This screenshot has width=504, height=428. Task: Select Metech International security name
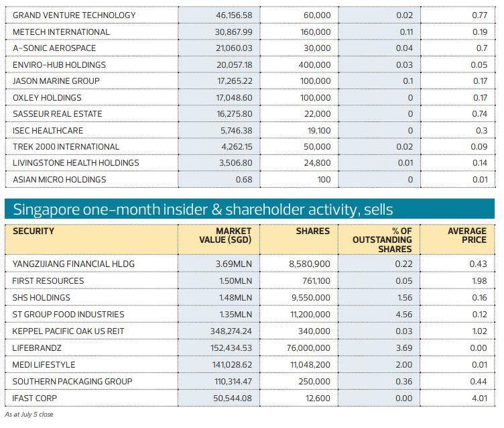point(61,32)
